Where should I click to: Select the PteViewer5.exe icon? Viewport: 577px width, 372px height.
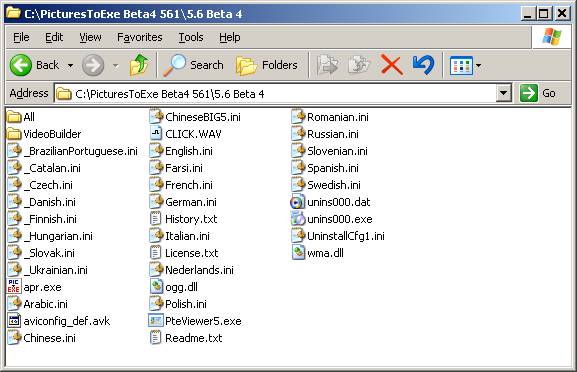click(x=156, y=320)
